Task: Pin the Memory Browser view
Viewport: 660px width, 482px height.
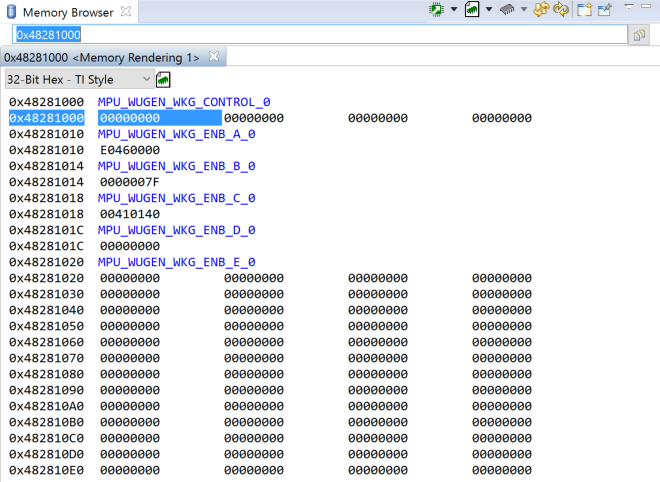Action: (x=605, y=9)
